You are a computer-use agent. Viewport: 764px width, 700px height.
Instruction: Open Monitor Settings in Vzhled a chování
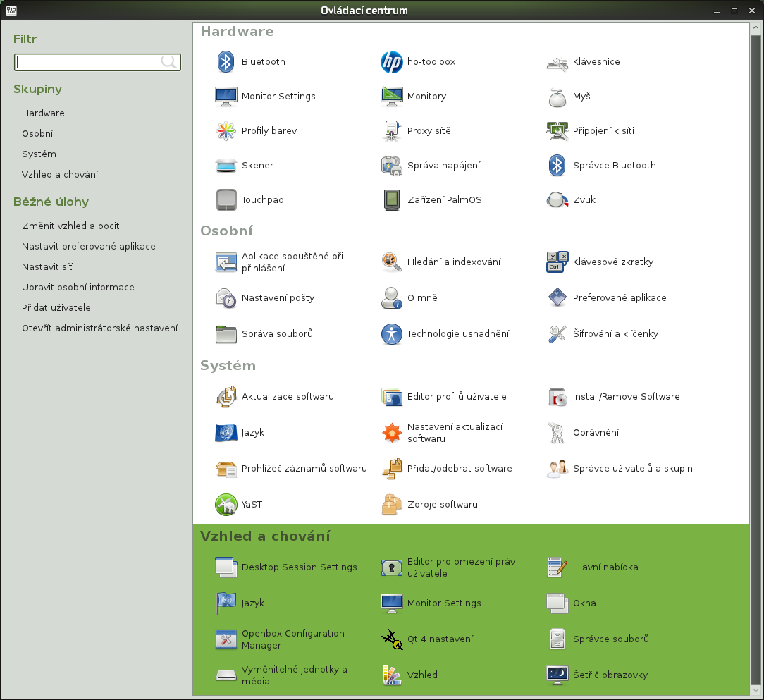tap(391, 603)
